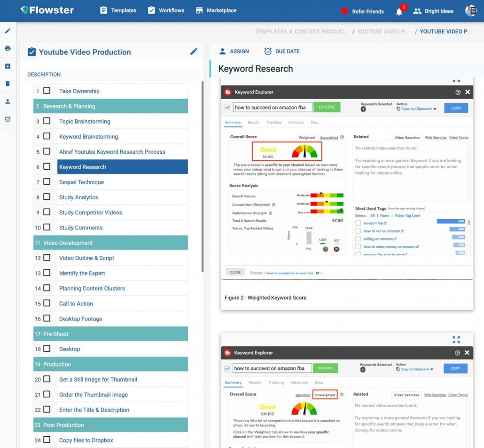Select the Pre-Shoot section header
Viewport: 484px width, 448px height.
pos(110,334)
